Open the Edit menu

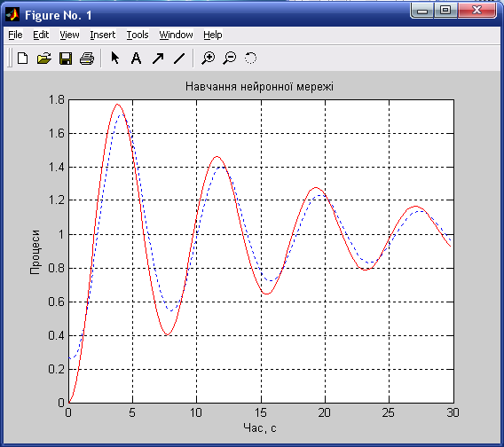(x=41, y=35)
